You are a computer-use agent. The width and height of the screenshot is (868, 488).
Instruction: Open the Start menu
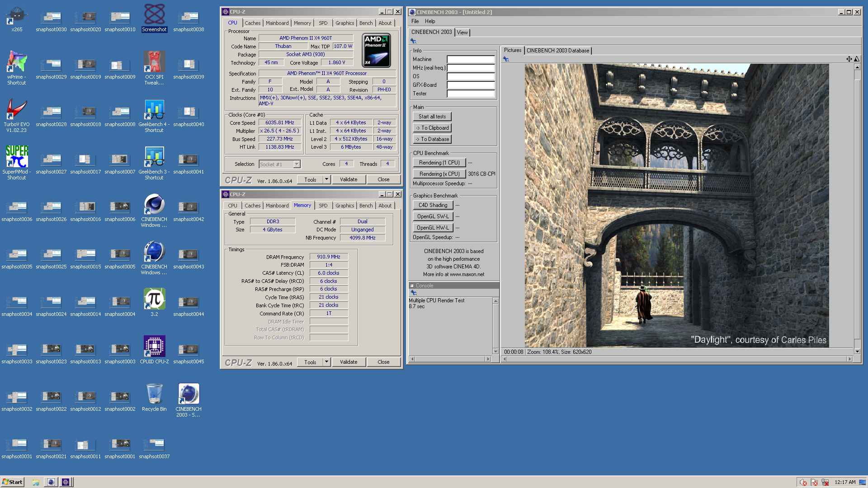[x=12, y=482]
